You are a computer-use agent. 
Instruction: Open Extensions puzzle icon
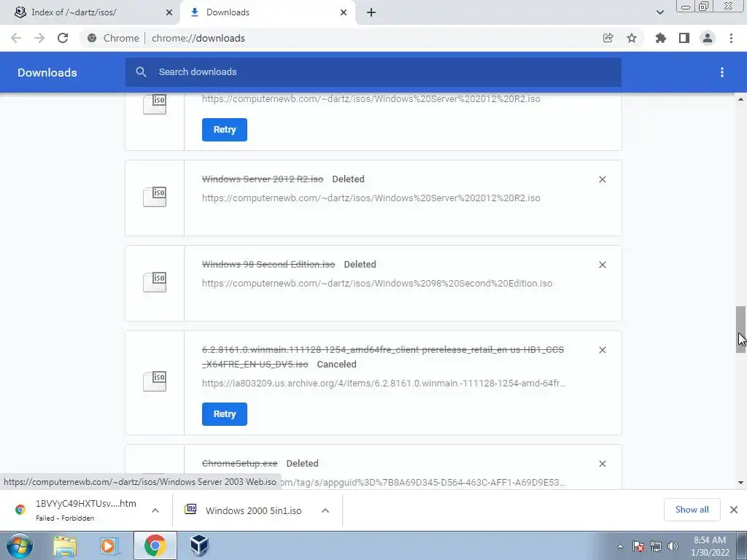coord(661,38)
